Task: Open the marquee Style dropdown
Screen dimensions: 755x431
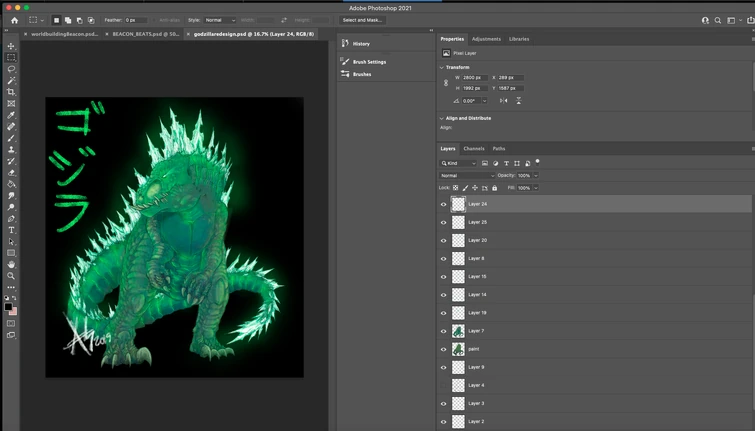Action: click(219, 20)
